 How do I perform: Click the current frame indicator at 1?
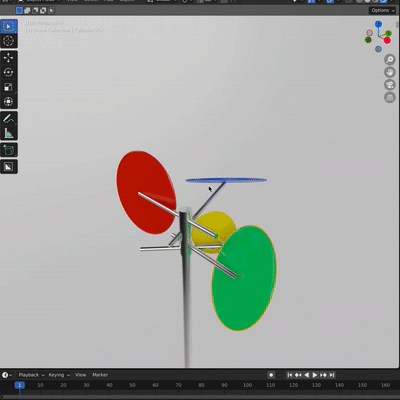coord(19,385)
